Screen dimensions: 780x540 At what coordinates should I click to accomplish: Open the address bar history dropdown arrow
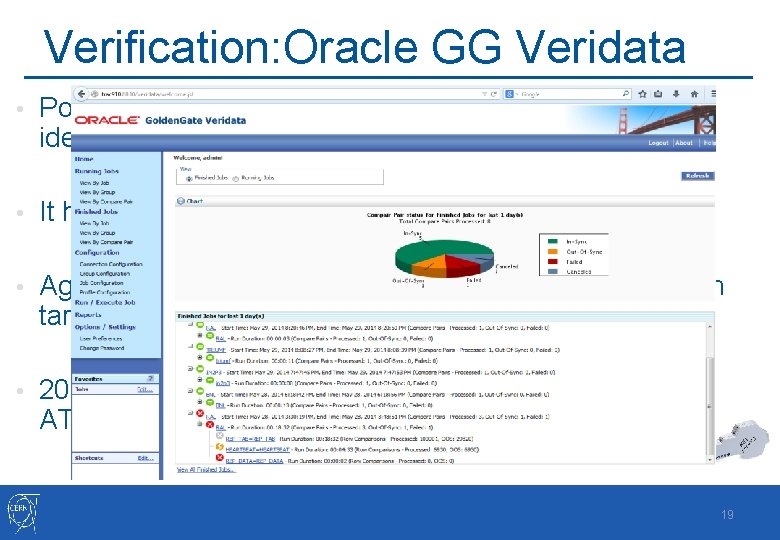(485, 94)
